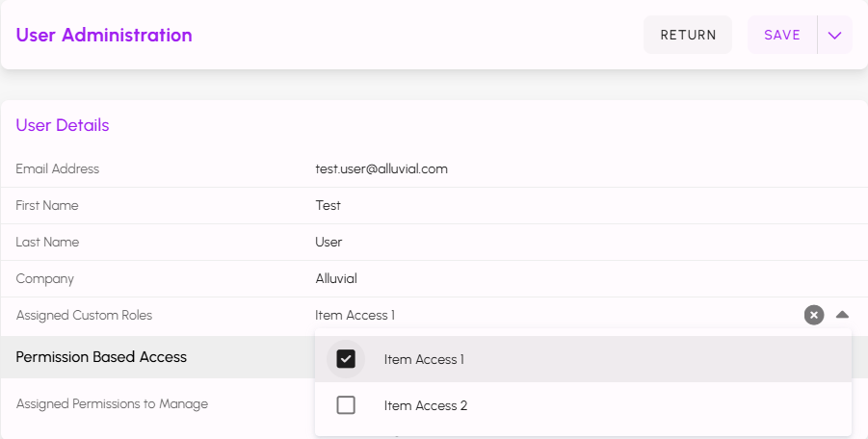Click the Last Name value User
Viewport: 868px width, 439px height.
point(329,242)
